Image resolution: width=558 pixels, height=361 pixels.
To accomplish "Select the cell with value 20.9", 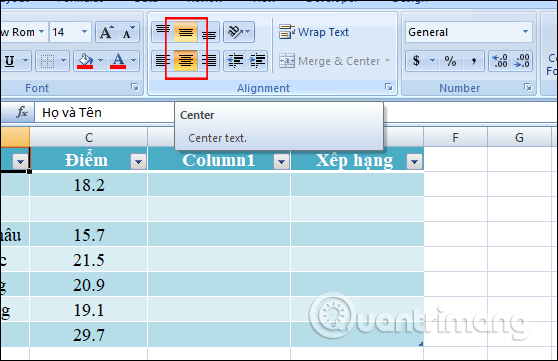I will coord(89,285).
